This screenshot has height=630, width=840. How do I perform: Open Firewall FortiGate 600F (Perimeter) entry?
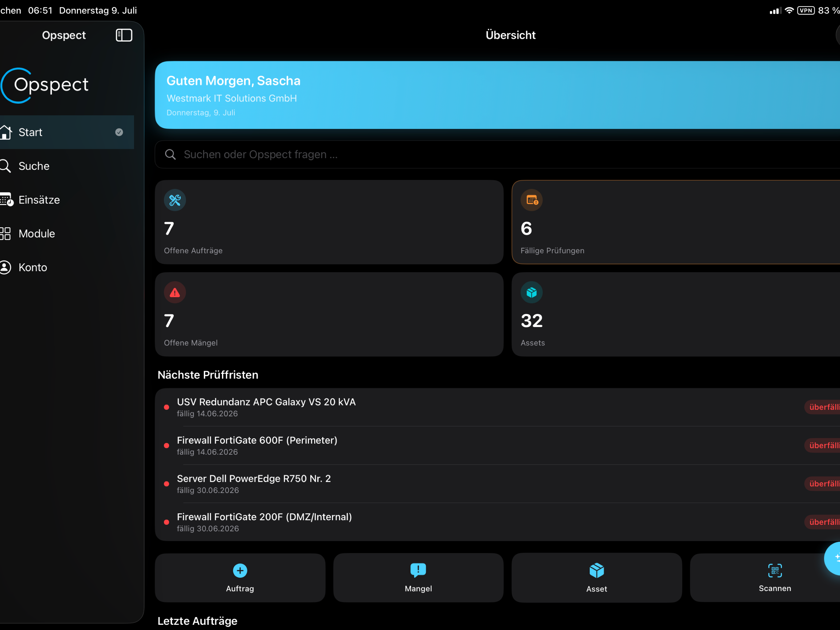(x=497, y=446)
